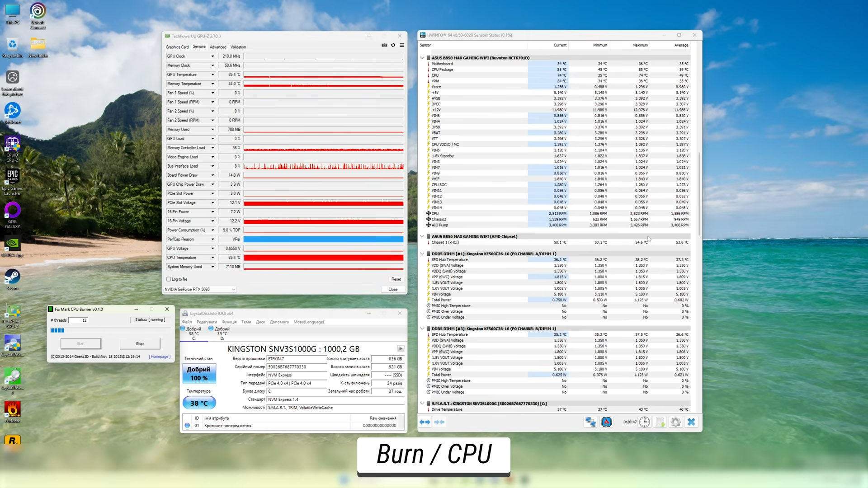
Task: Click HWiNFO collapse columns arrows icon
Action: pyautogui.click(x=439, y=422)
